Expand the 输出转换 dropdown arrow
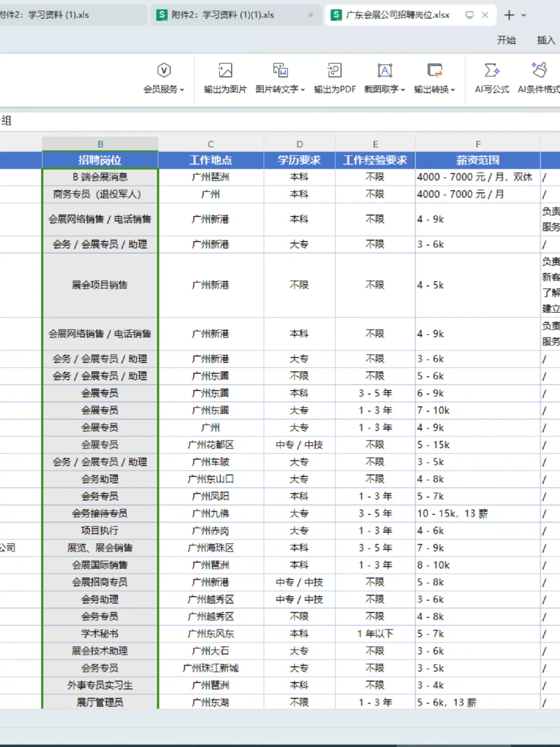 click(453, 90)
